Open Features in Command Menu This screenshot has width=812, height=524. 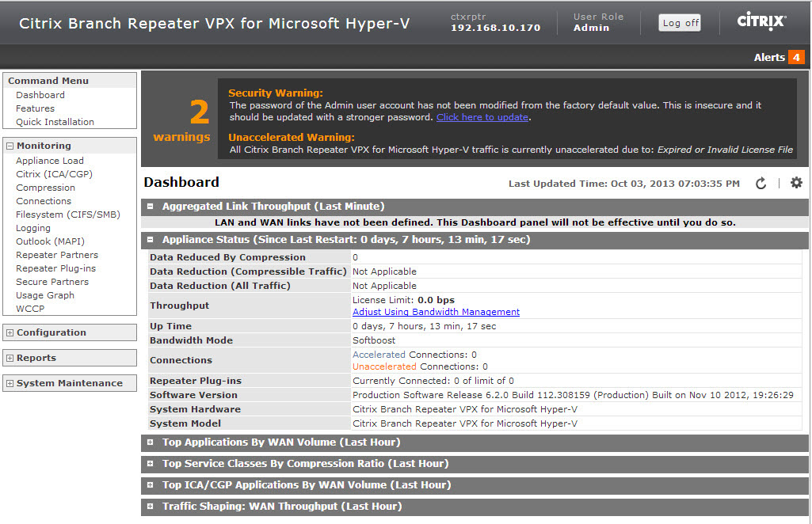[35, 108]
